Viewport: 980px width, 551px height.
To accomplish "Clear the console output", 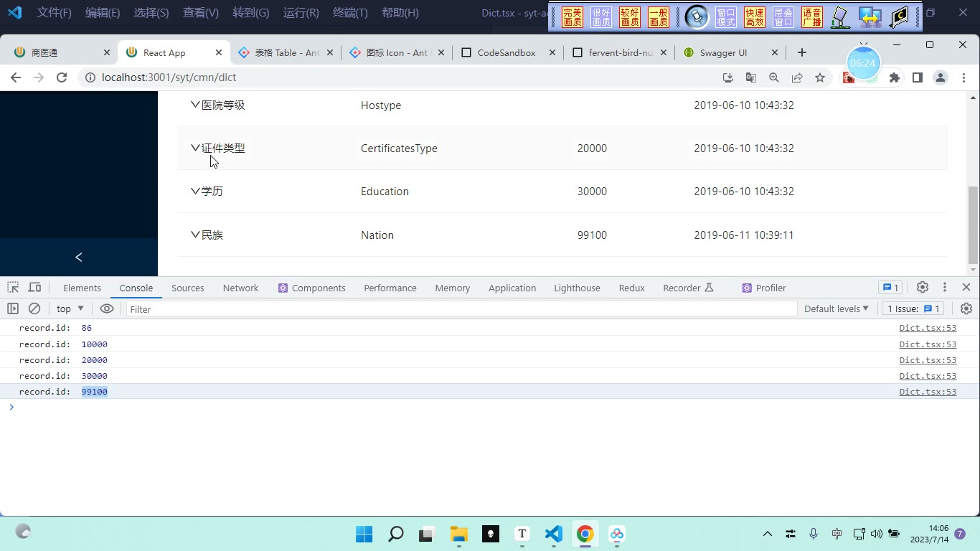I will point(34,309).
